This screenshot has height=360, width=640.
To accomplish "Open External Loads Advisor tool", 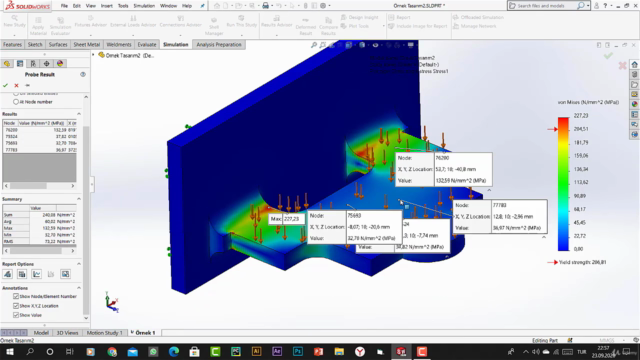I will (x=133, y=22).
